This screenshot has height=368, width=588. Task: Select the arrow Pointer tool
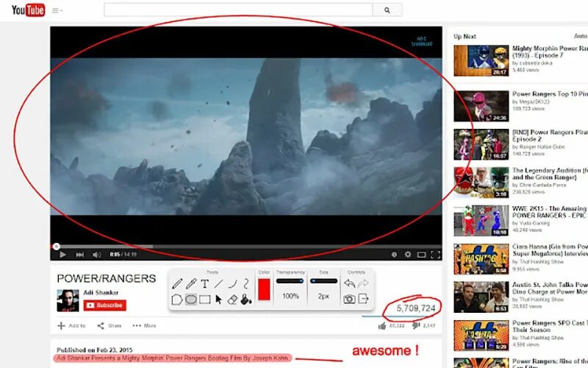218,300
